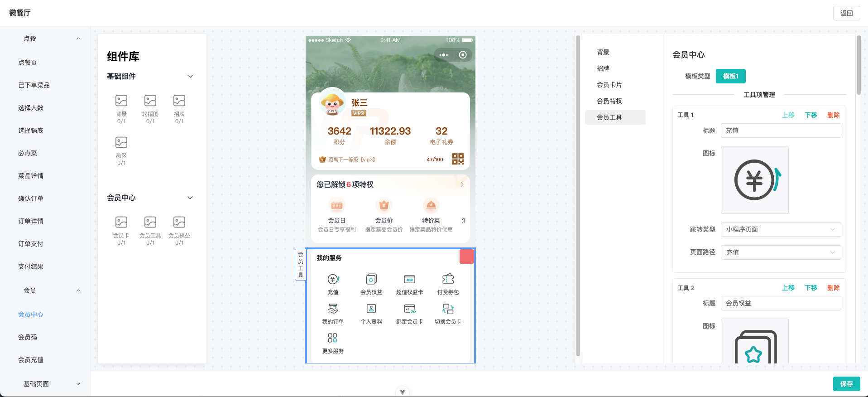
Task: Open the 页面路径 dropdown
Action: tap(781, 252)
